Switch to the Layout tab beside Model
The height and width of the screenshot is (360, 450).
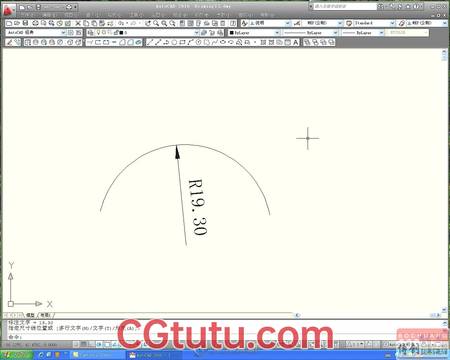(45, 315)
